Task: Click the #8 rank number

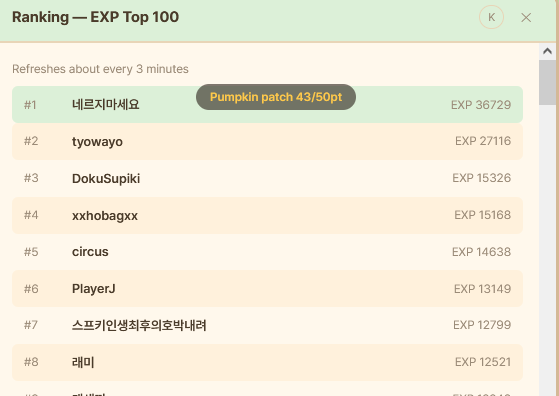Action: [x=31, y=362]
